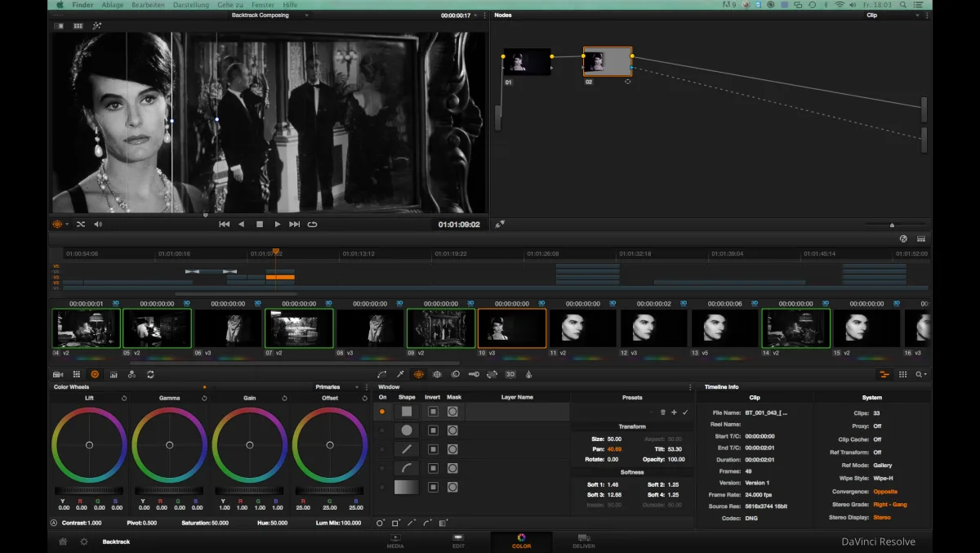Screen dimensions: 980x553
Task: Toggle Mask for the curve window
Action: tap(452, 468)
